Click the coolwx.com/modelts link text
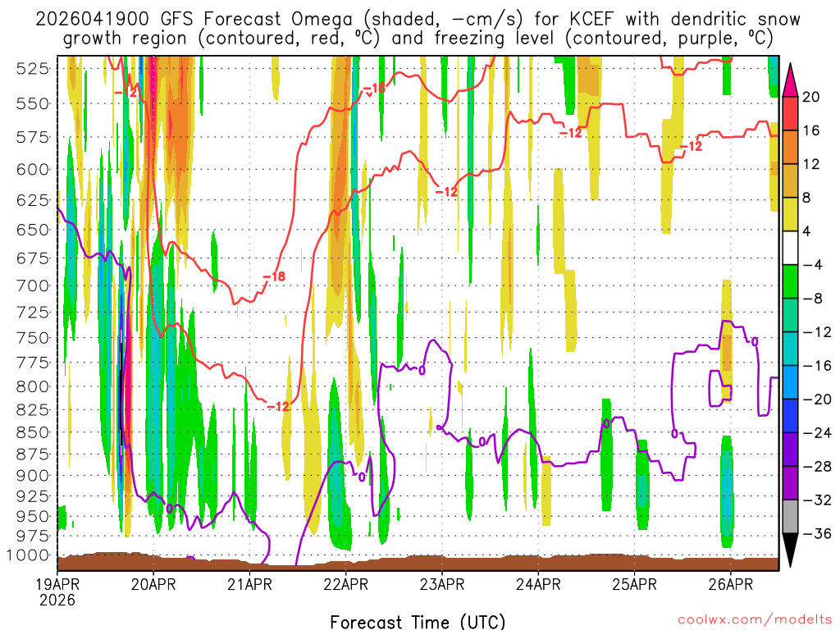This screenshot has height=630, width=840. [755, 620]
